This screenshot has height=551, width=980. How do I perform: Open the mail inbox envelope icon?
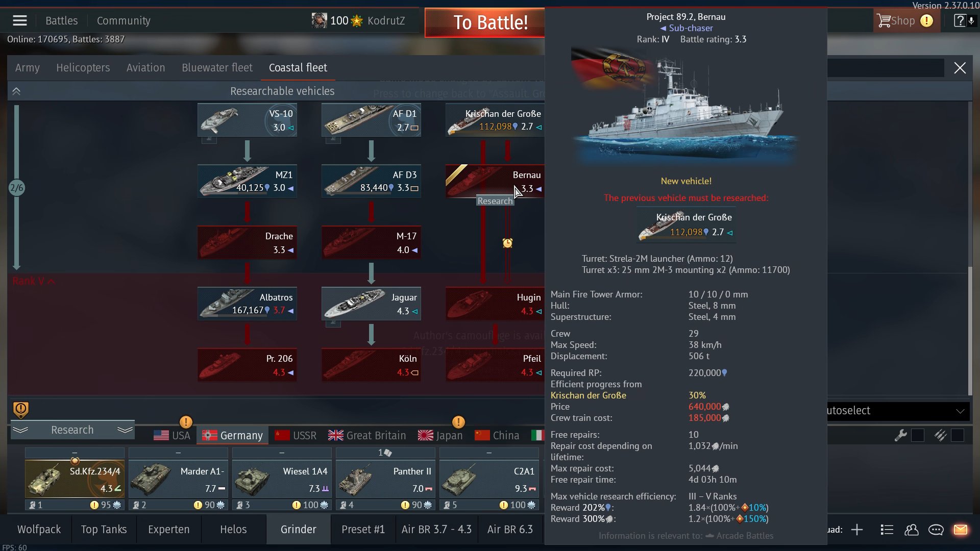tap(960, 530)
